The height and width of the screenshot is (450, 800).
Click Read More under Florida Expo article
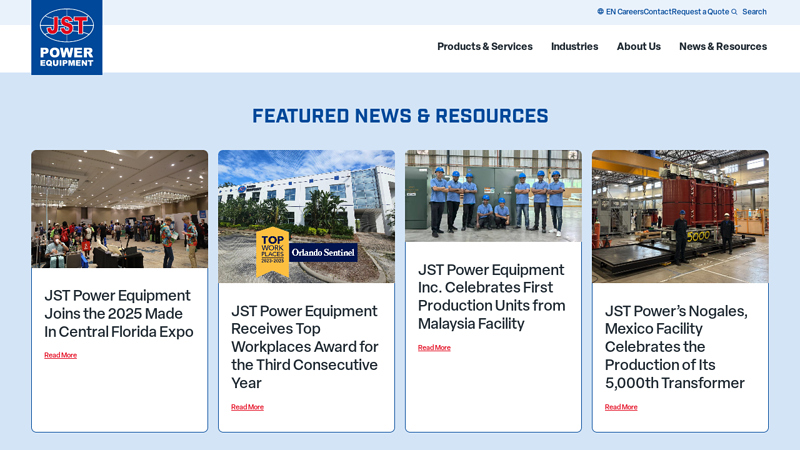point(60,355)
